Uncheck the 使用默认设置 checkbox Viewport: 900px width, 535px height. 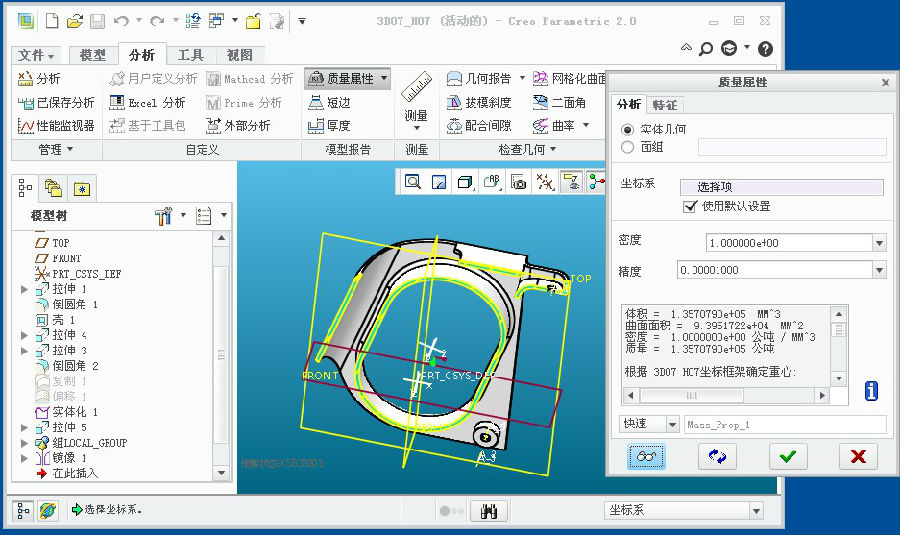coord(689,206)
